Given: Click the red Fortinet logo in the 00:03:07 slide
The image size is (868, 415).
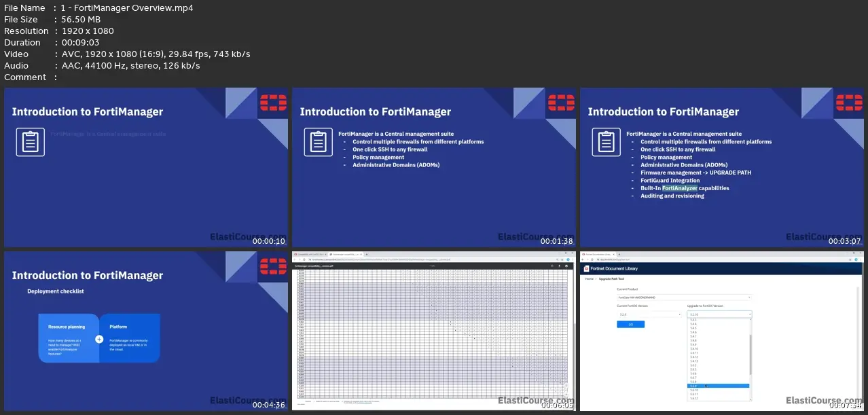Looking at the screenshot, I should [x=850, y=103].
